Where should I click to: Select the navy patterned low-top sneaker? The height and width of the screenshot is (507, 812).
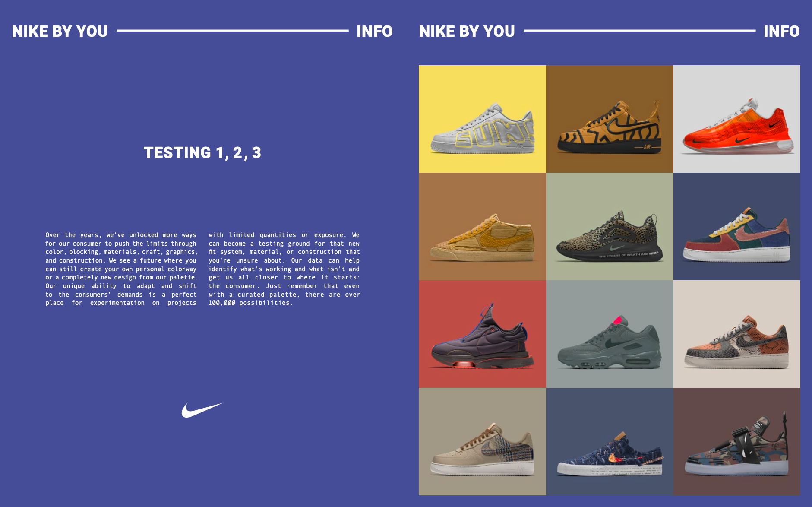point(610,441)
